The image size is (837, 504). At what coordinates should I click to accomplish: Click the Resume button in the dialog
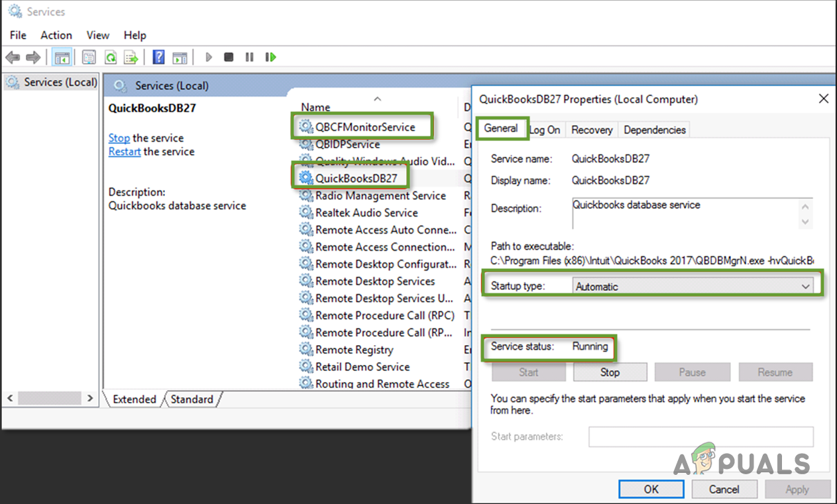click(775, 372)
